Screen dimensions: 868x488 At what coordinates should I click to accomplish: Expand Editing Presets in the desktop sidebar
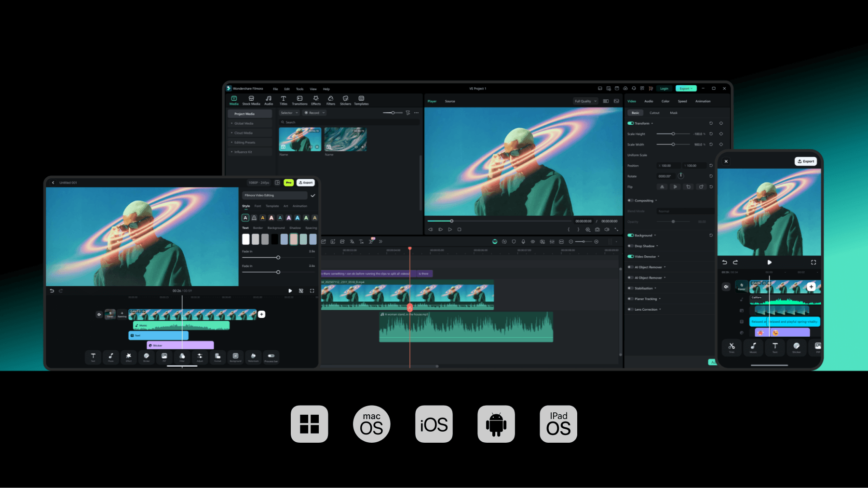[250, 143]
